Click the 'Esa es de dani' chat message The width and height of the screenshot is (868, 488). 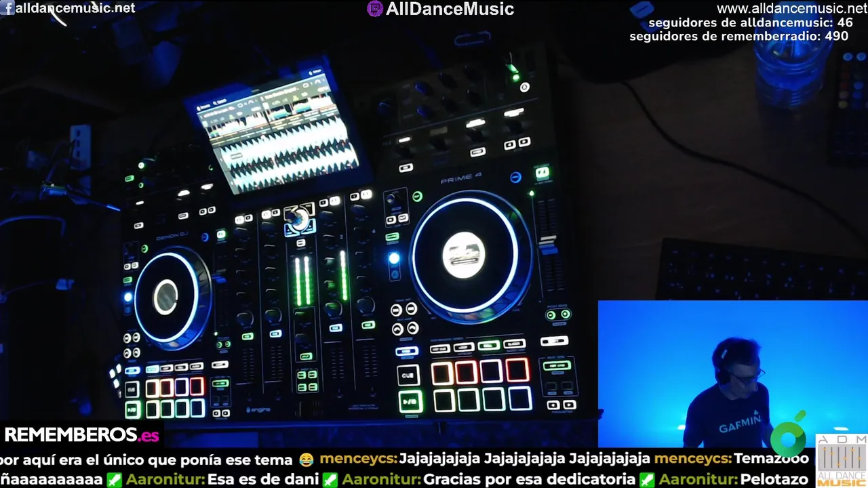click(x=263, y=480)
